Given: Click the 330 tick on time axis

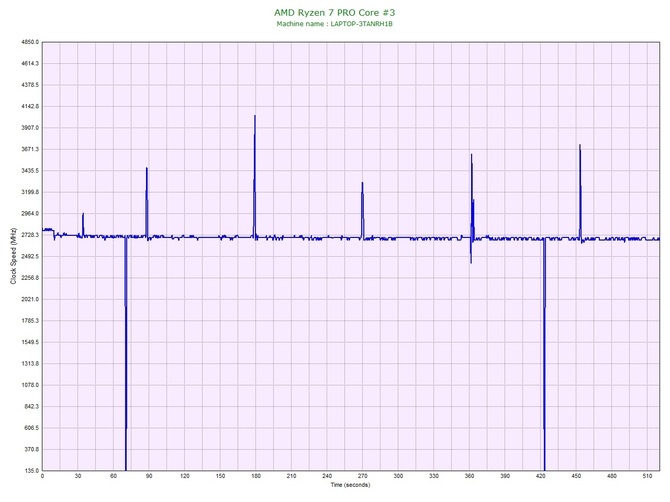Looking at the screenshot, I should coord(434,476).
